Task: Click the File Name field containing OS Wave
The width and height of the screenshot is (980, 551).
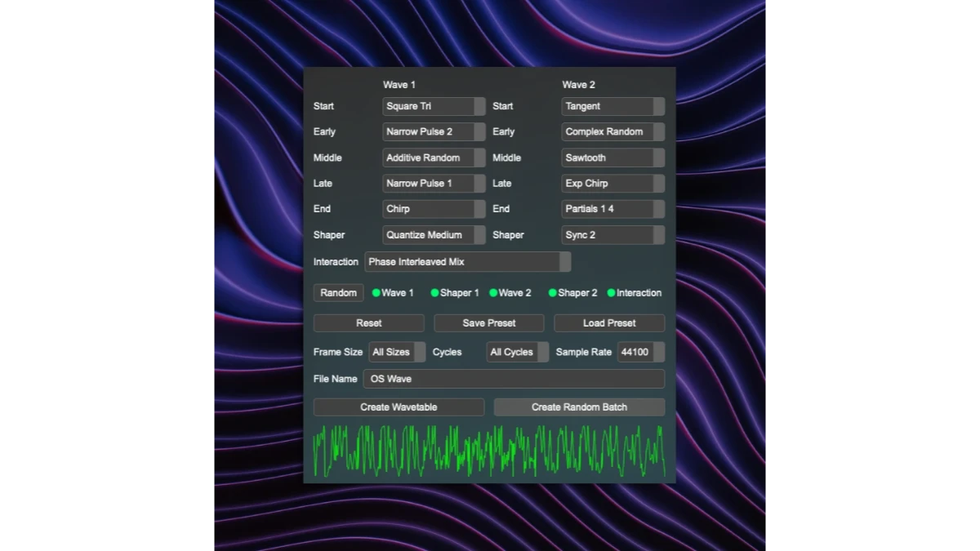Action: 513,379
